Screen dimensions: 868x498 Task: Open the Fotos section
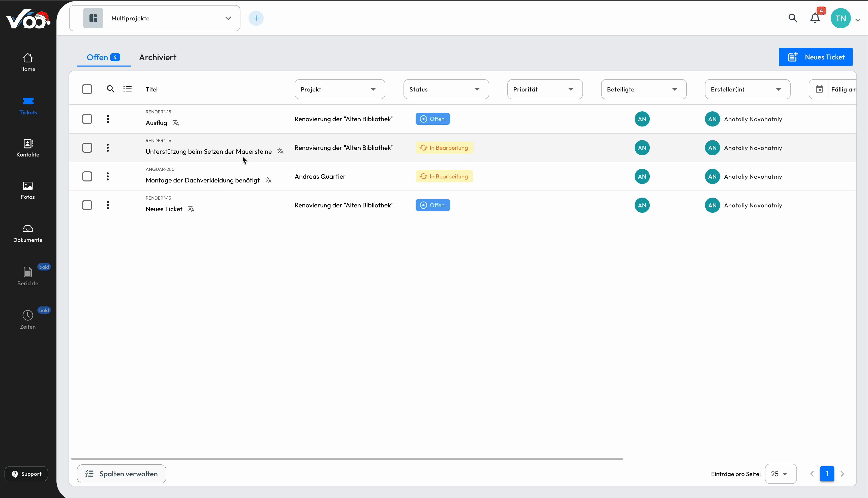pos(27,190)
